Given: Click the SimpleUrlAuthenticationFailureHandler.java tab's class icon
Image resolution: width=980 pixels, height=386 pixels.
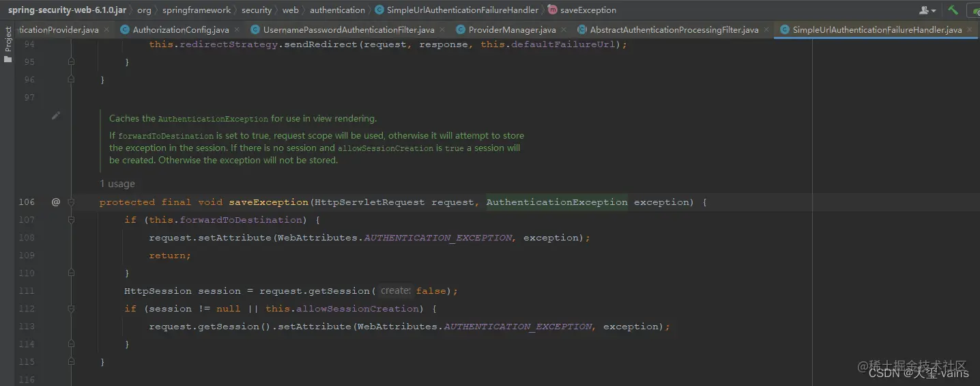Looking at the screenshot, I should tap(785, 29).
